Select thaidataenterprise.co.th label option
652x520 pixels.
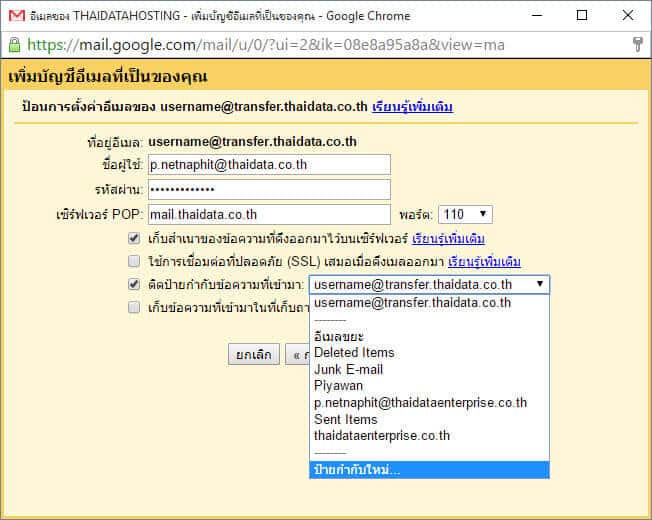pos(430,436)
